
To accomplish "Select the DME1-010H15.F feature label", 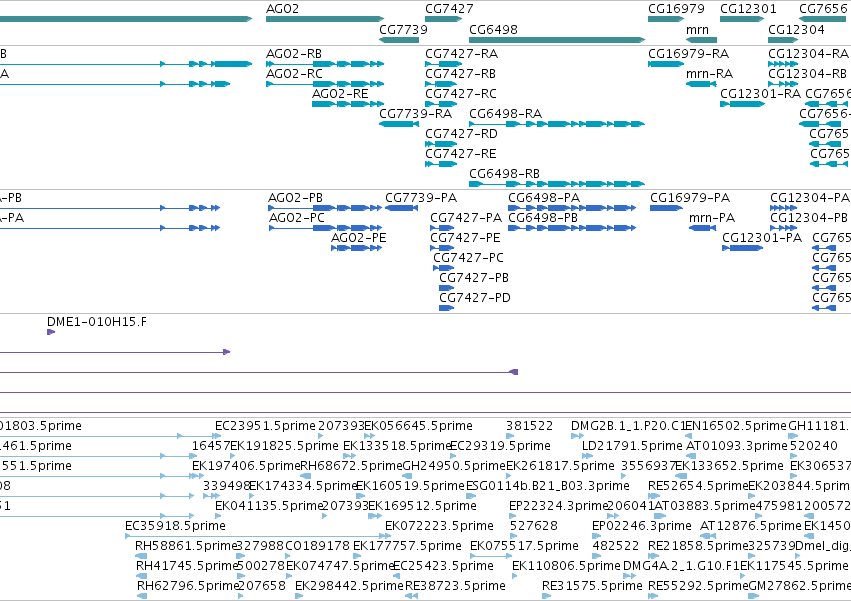I will (x=97, y=322).
